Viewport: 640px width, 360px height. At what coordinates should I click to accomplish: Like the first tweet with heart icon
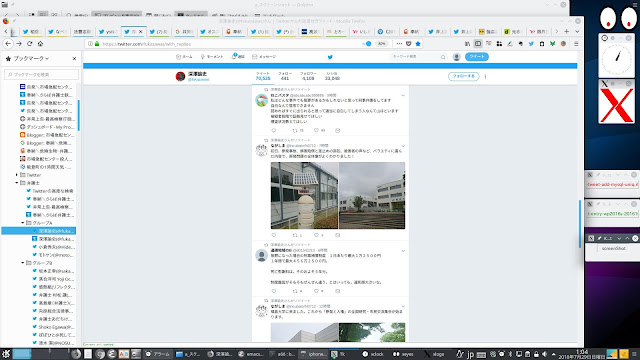point(316,131)
